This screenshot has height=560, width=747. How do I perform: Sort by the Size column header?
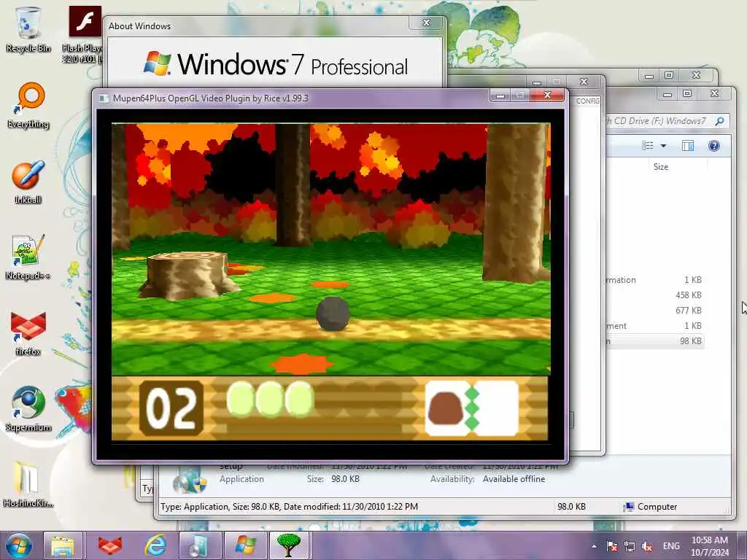click(x=661, y=167)
